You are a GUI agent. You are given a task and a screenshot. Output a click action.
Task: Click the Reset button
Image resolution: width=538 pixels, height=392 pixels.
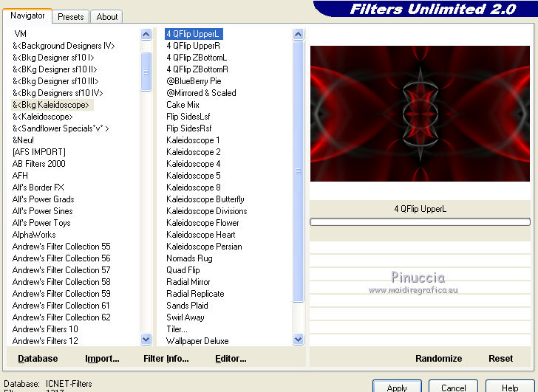[500, 359]
